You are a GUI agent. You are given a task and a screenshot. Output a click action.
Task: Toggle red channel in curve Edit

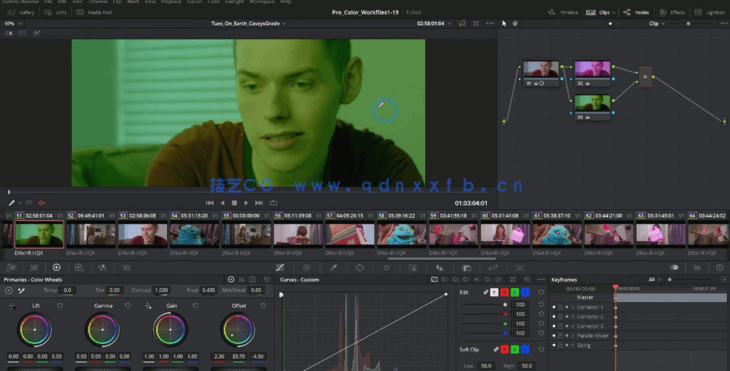[504, 292]
